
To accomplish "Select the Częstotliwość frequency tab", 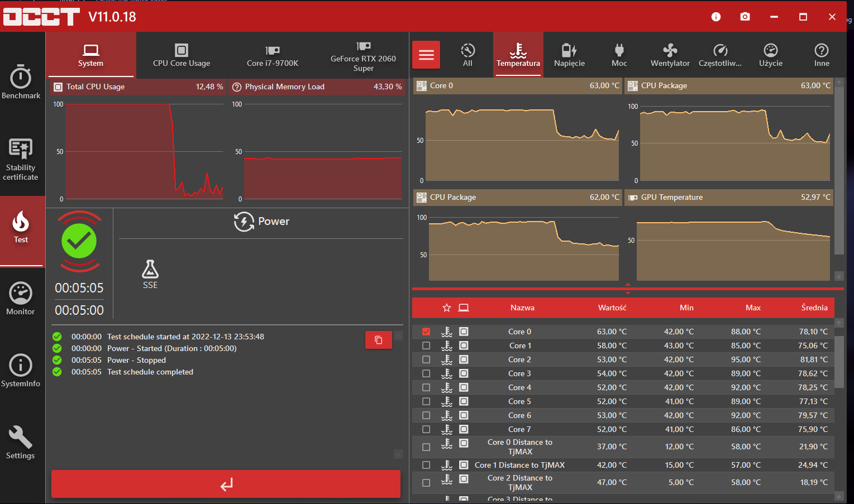I will point(720,55).
